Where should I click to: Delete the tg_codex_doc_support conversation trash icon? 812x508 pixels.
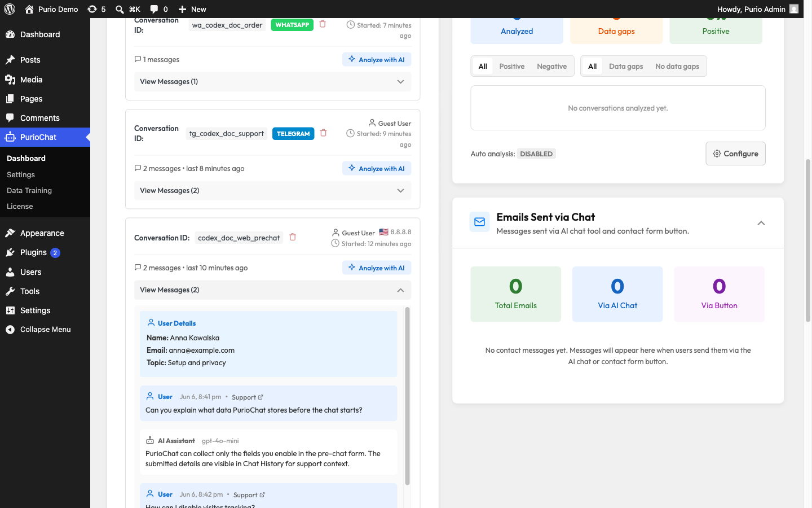tap(324, 133)
